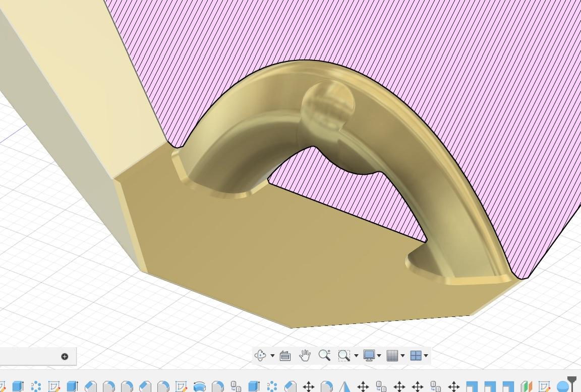This screenshot has width=581, height=392.
Task: Select green and orange split feature in timeline
Action: (526, 386)
